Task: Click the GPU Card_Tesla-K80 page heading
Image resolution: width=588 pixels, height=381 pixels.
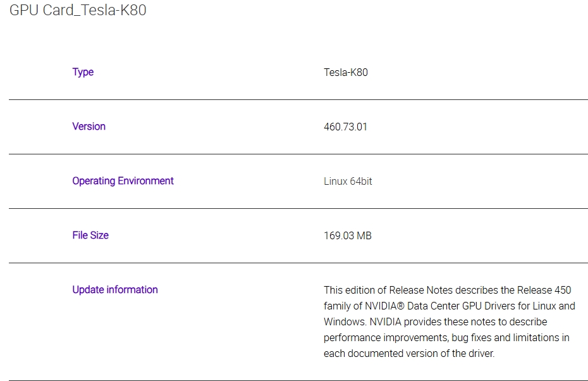Action: tap(78, 11)
